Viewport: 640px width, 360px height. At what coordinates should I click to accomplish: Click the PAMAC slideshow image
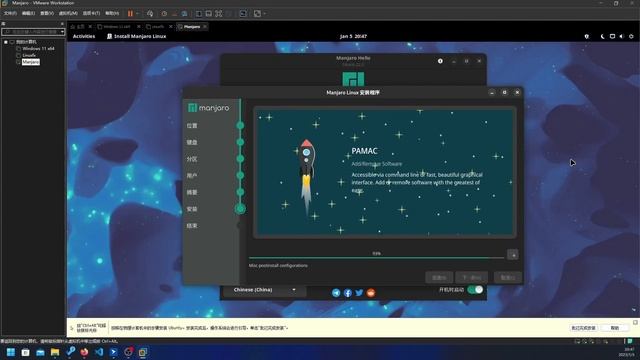click(x=384, y=172)
